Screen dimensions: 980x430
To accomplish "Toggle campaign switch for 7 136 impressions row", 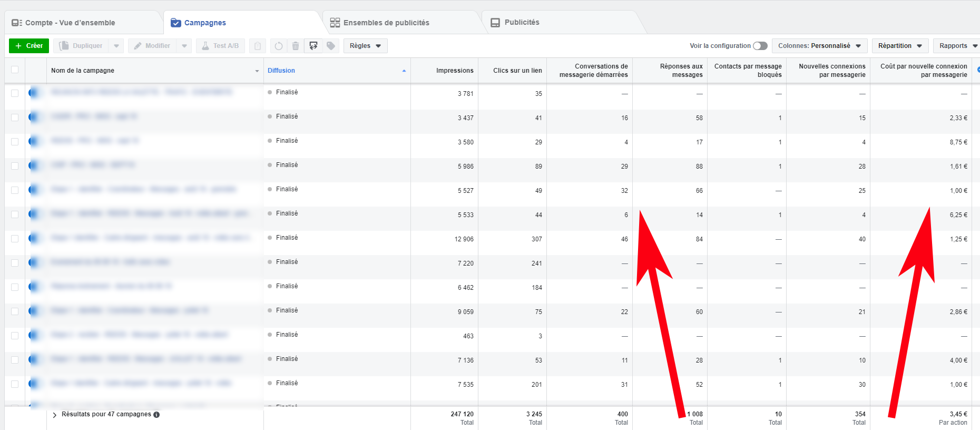I will [x=35, y=360].
